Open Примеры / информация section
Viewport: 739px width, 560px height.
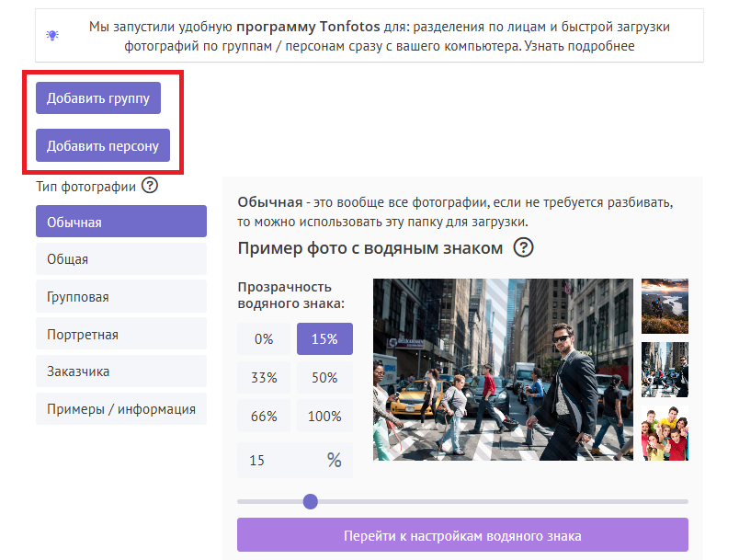[x=121, y=409]
